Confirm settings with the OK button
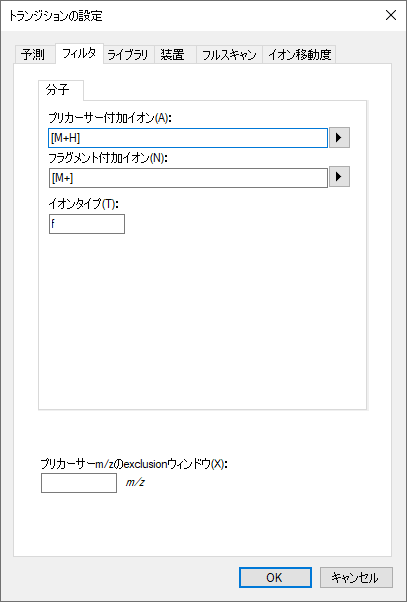407x602 pixels. tap(275, 577)
